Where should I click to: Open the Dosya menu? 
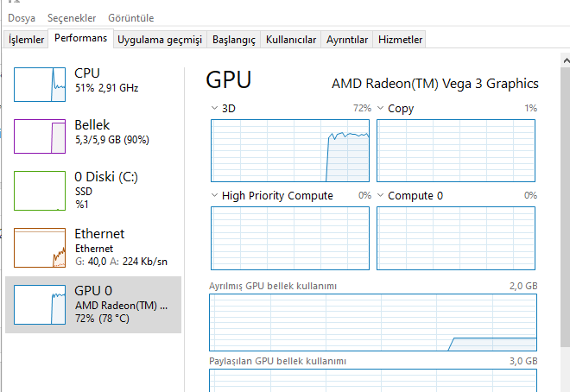coord(22,18)
